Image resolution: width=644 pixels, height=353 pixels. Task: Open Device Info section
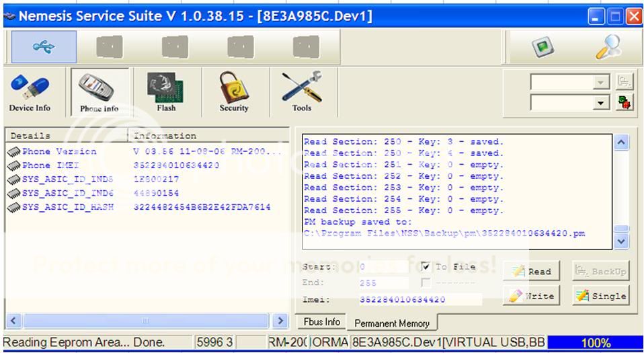click(30, 93)
